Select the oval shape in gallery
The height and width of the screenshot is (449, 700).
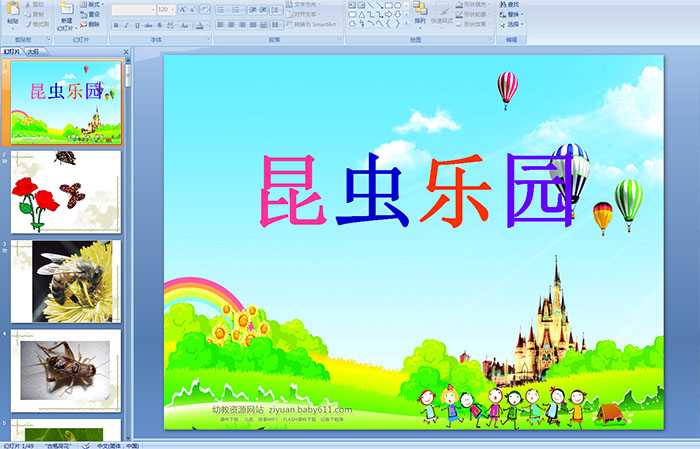click(398, 5)
